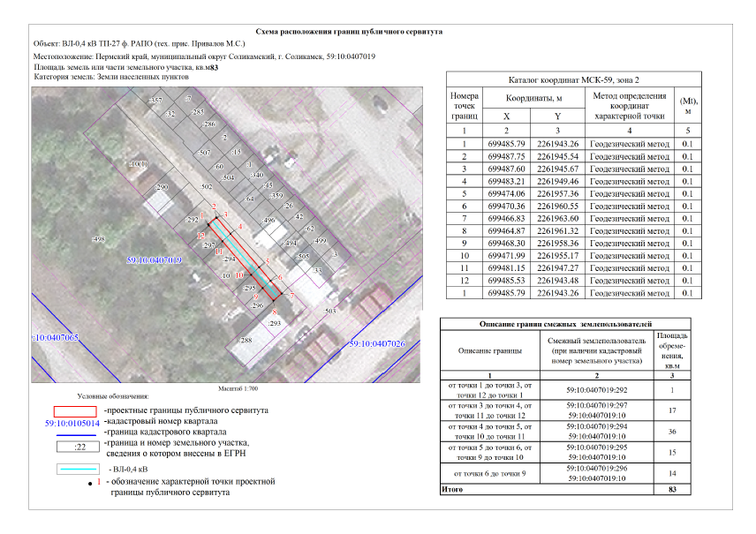Viewport: 756px width, 534px height.
Task: Click Y coordinate value 2261947.27
Action: click(x=558, y=268)
